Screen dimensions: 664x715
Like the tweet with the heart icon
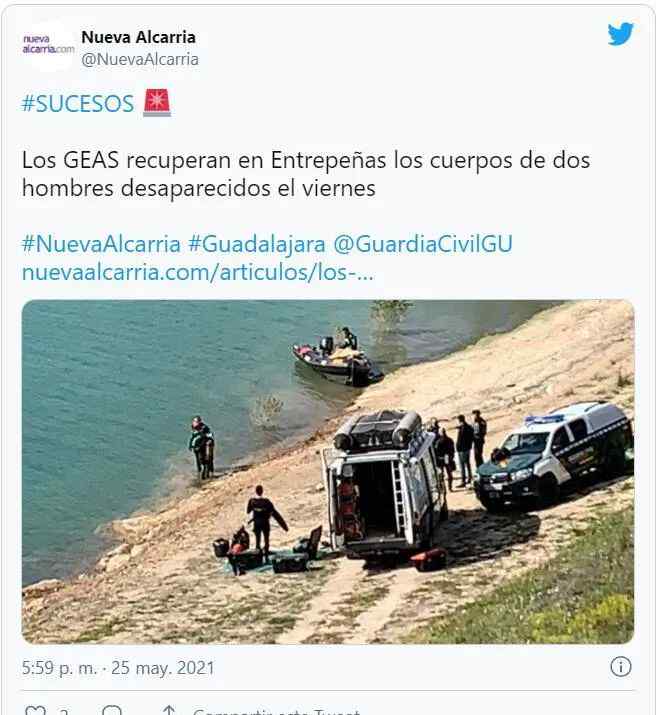[36, 710]
